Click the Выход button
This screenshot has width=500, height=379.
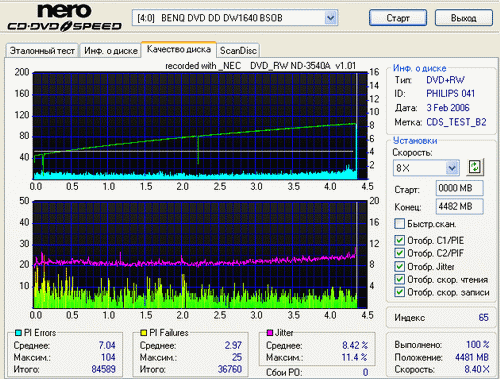(x=464, y=18)
